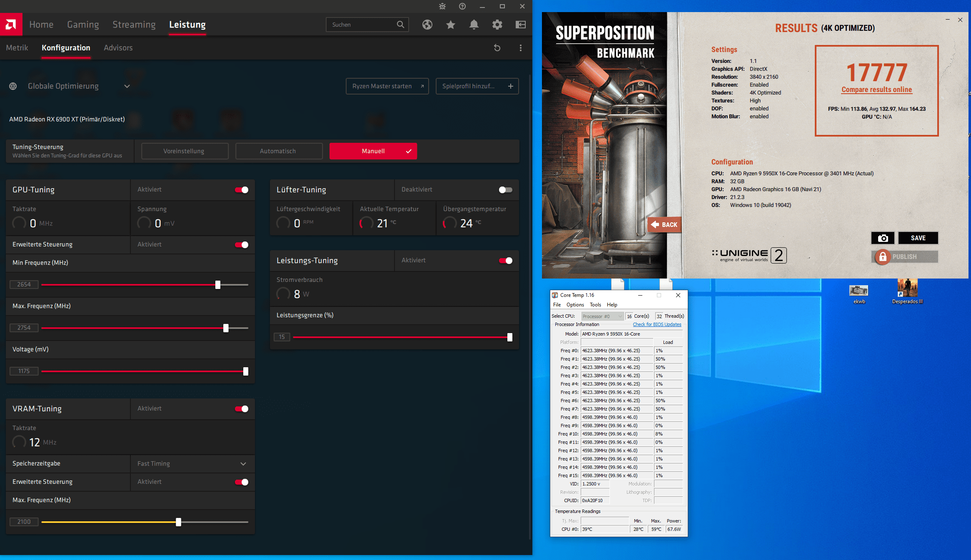Click the external-link arrow on Ryzen Master starten

pos(422,86)
